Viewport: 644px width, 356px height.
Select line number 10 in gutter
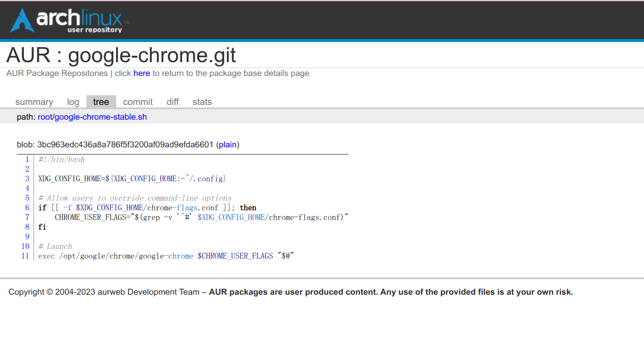pyautogui.click(x=26, y=246)
